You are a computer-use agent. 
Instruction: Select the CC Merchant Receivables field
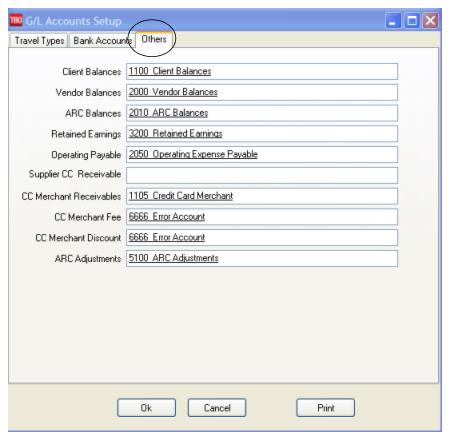(x=262, y=196)
